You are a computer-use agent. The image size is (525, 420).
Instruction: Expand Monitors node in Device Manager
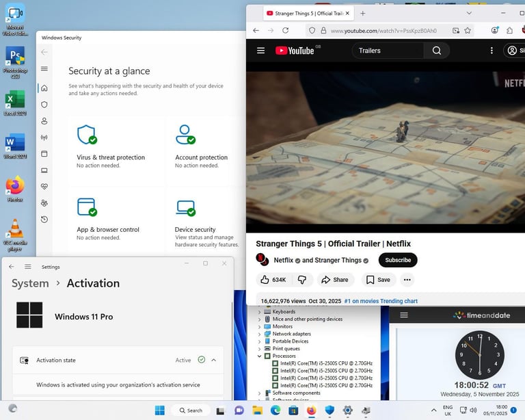[260, 326]
